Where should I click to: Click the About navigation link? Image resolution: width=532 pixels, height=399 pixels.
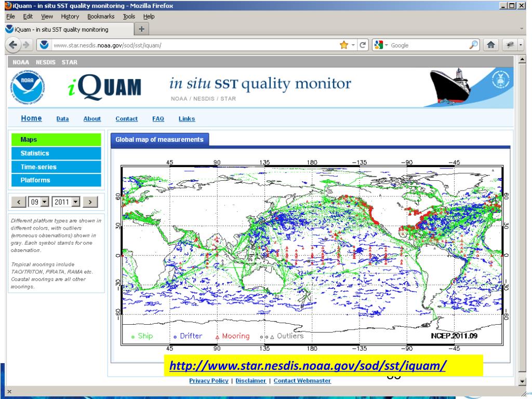point(92,118)
